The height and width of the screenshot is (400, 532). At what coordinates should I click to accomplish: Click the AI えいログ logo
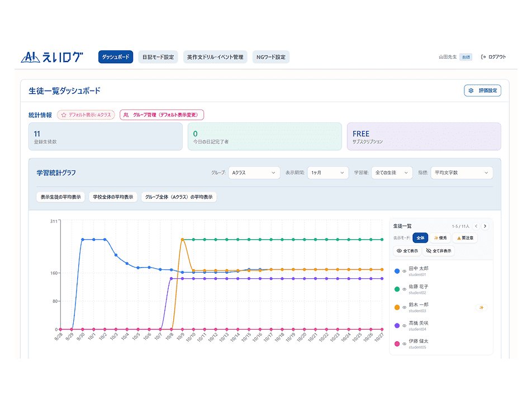point(51,57)
